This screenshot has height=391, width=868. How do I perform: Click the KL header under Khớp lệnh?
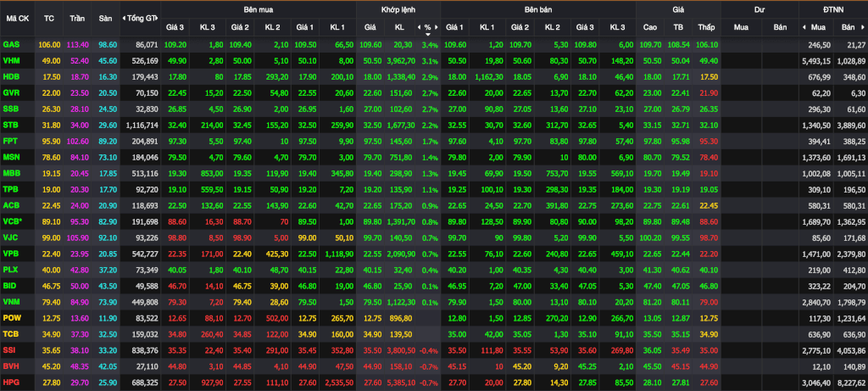[x=399, y=26]
